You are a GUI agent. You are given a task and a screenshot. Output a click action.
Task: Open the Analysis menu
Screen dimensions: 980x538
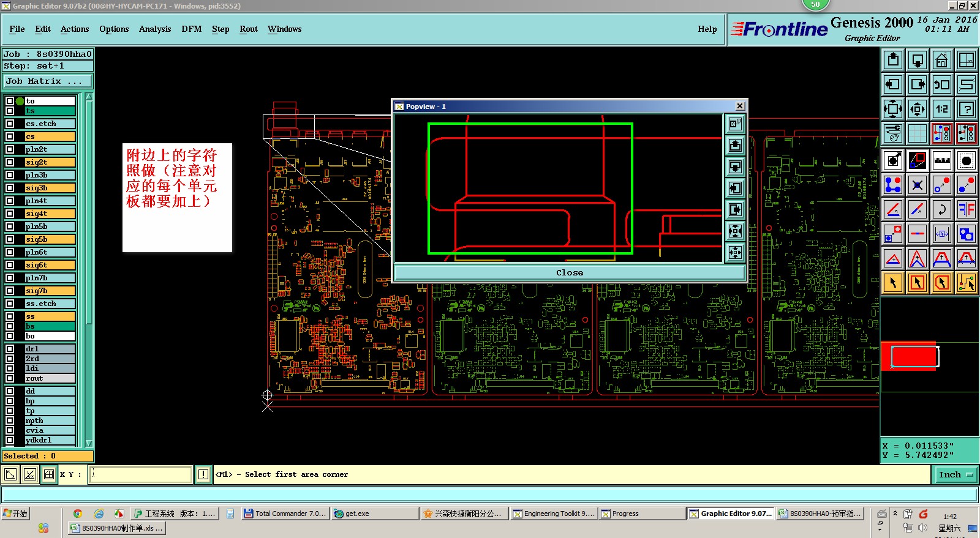(155, 29)
